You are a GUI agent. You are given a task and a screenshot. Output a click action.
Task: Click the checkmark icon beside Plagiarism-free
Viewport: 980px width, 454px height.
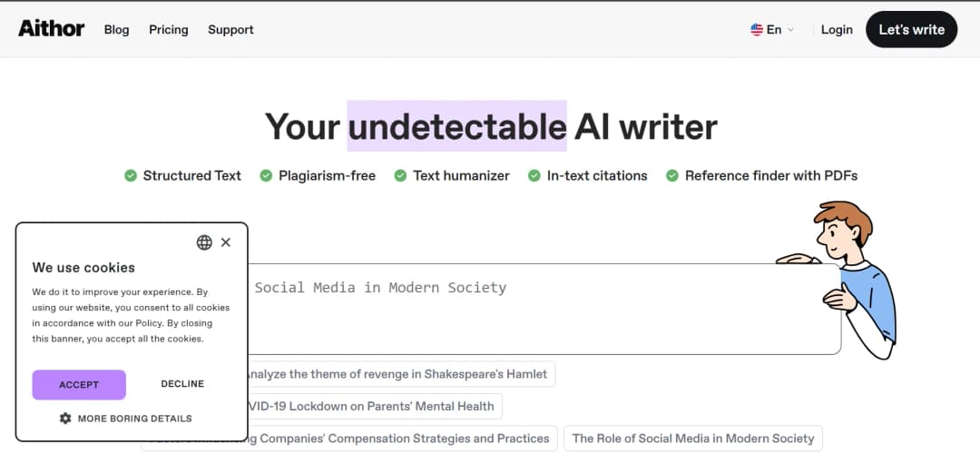(x=266, y=175)
